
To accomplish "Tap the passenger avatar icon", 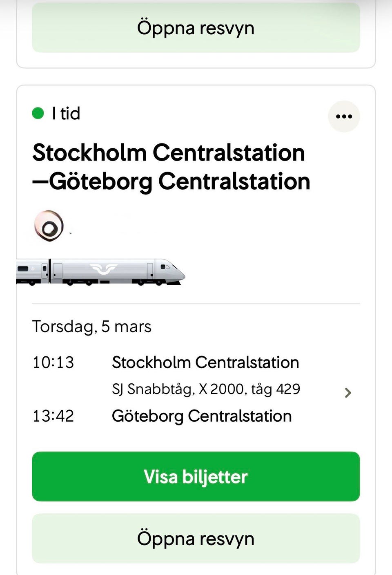I will click(x=49, y=226).
